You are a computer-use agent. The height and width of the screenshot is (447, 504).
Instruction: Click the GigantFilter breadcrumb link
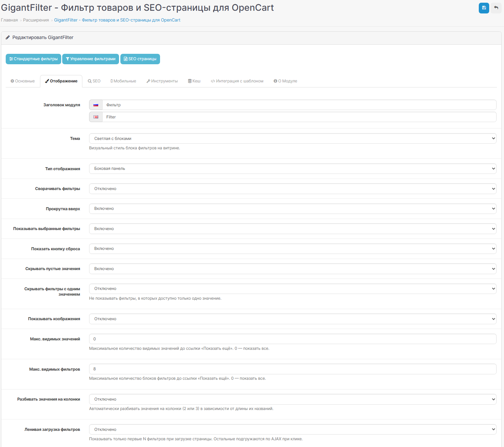point(117,20)
